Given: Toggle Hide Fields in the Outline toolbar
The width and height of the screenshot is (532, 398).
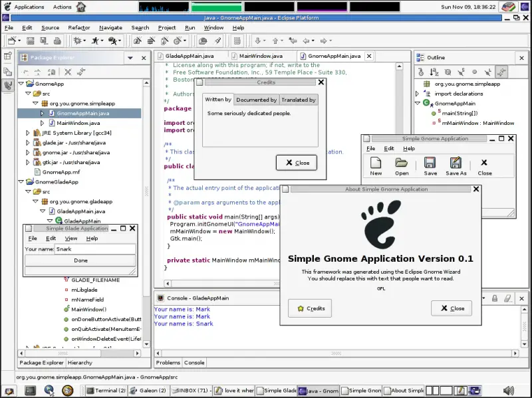Looking at the screenshot, I should click(448, 72).
